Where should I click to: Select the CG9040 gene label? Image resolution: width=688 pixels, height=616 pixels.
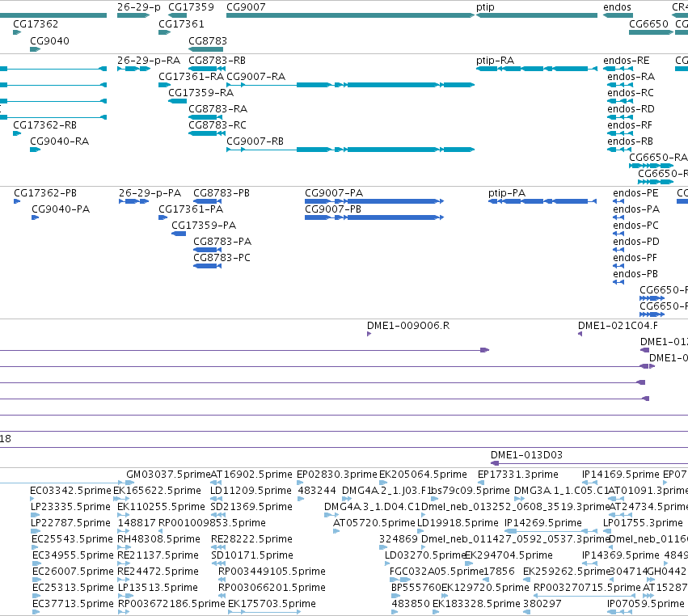coord(49,41)
